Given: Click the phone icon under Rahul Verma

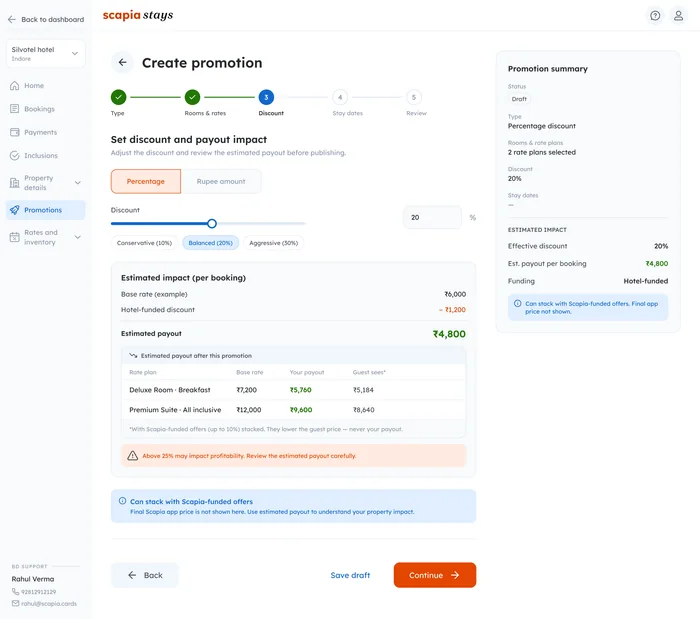Looking at the screenshot, I should [16, 591].
